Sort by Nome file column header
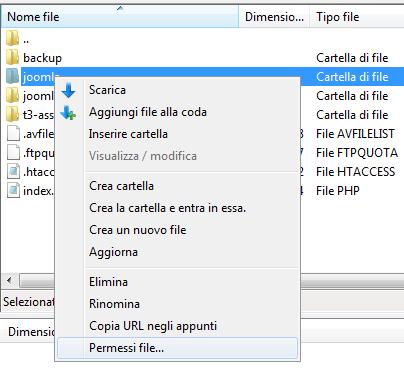The image size is (404, 372). point(120,17)
